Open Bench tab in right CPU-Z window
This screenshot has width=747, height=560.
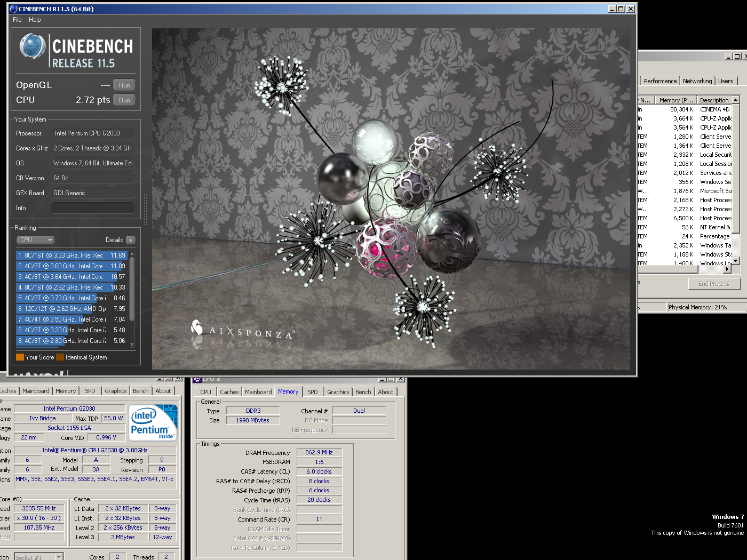point(363,392)
